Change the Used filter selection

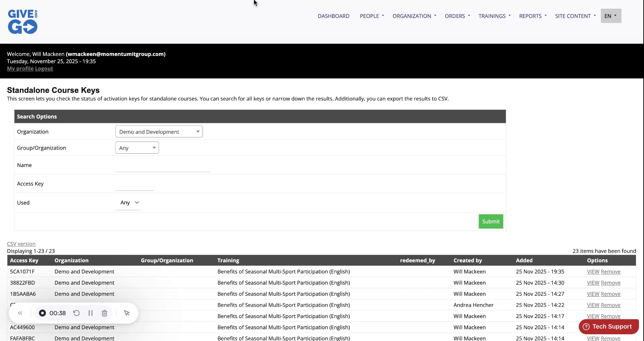click(128, 202)
